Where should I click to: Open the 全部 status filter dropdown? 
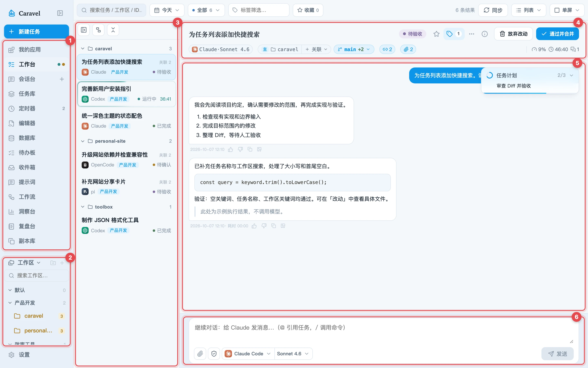tap(206, 10)
